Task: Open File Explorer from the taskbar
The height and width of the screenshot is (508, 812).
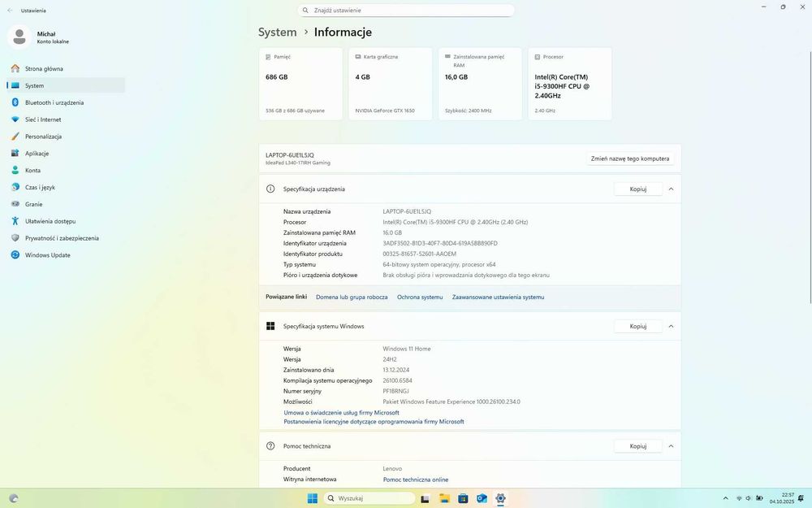Action: pyautogui.click(x=444, y=498)
